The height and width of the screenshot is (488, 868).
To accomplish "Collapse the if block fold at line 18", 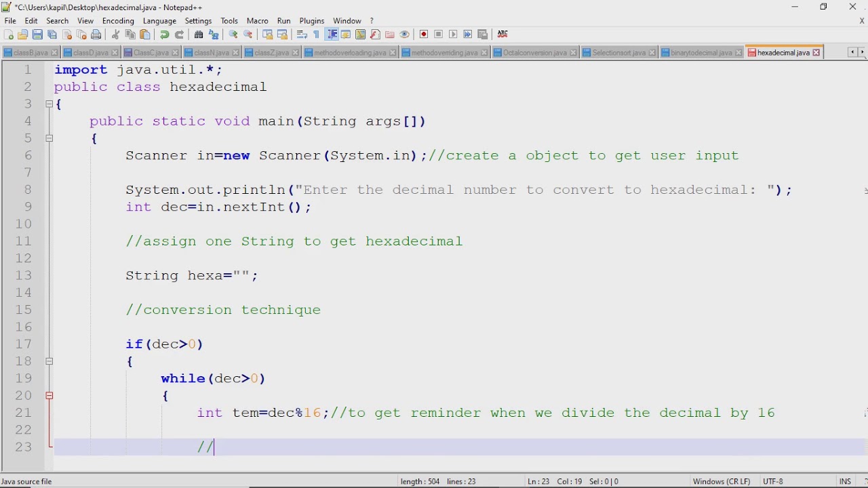I will pos(49,361).
